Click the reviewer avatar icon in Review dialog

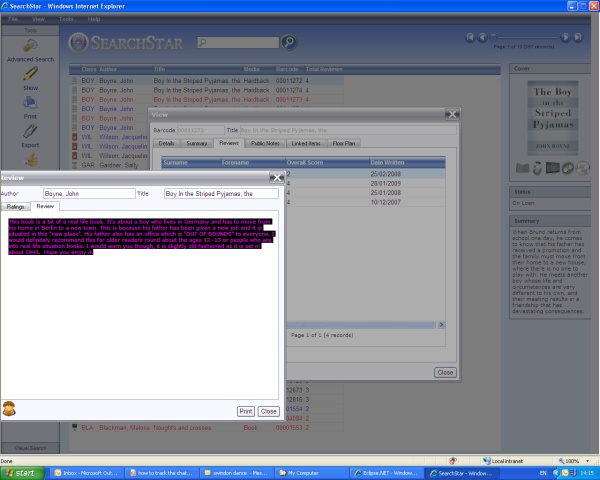(9, 408)
